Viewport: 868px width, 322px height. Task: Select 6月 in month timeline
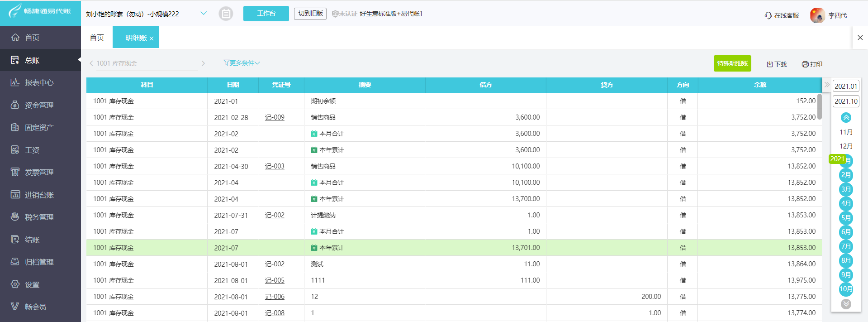coord(846,232)
